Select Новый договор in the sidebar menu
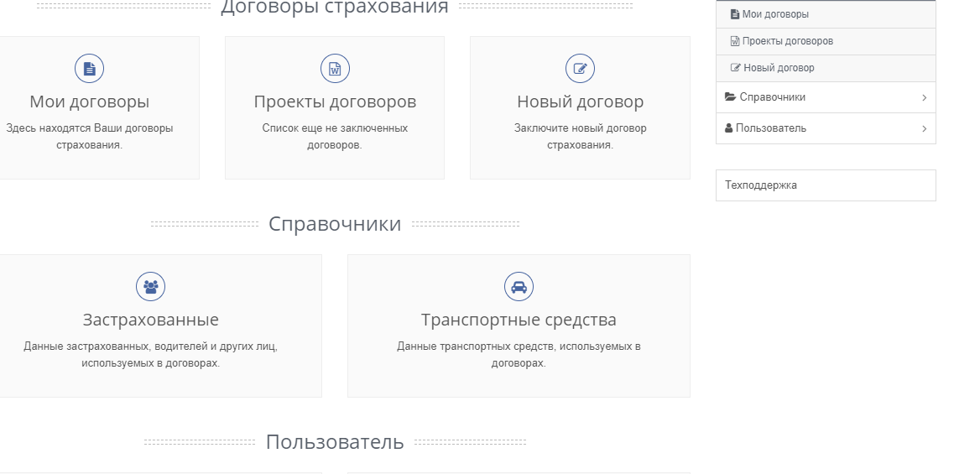The height and width of the screenshot is (474, 980). pyautogui.click(x=826, y=68)
